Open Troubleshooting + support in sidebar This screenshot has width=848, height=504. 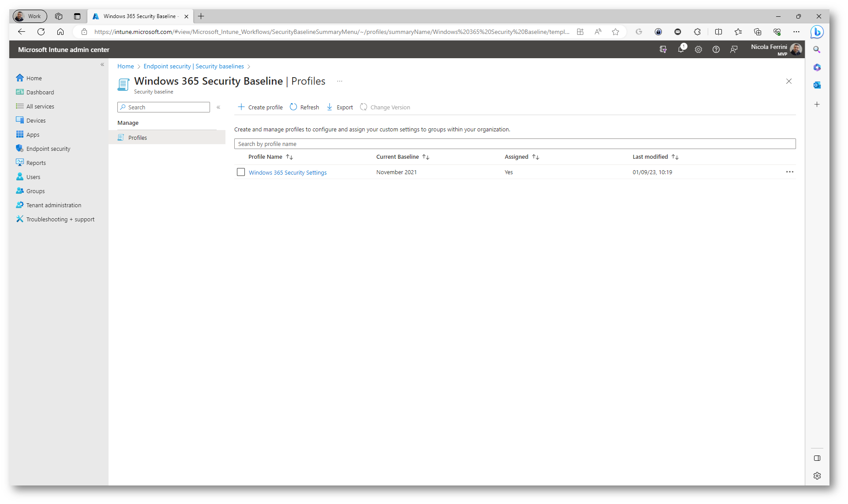coord(60,219)
